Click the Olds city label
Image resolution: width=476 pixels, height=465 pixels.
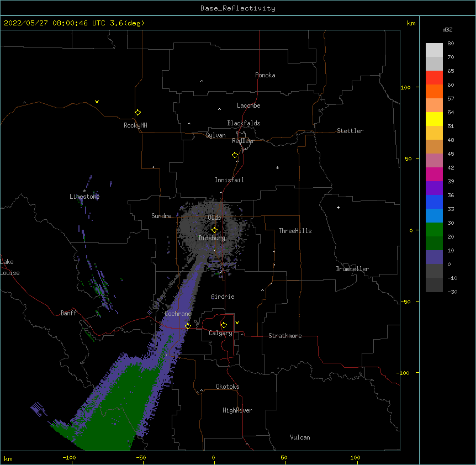coord(214,218)
